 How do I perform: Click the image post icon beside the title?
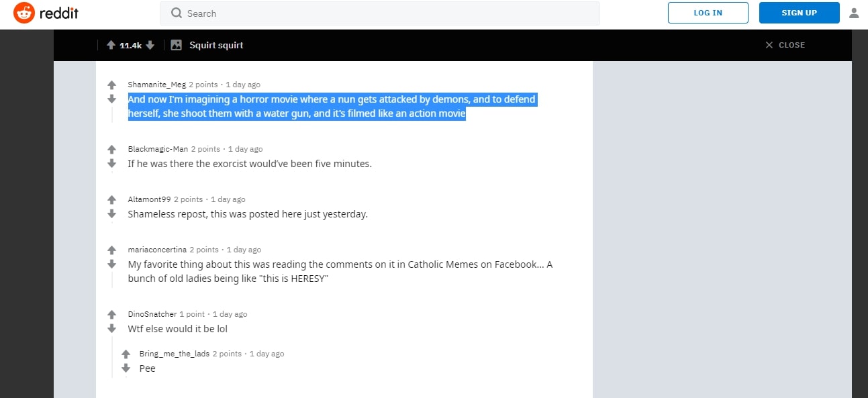pos(176,45)
